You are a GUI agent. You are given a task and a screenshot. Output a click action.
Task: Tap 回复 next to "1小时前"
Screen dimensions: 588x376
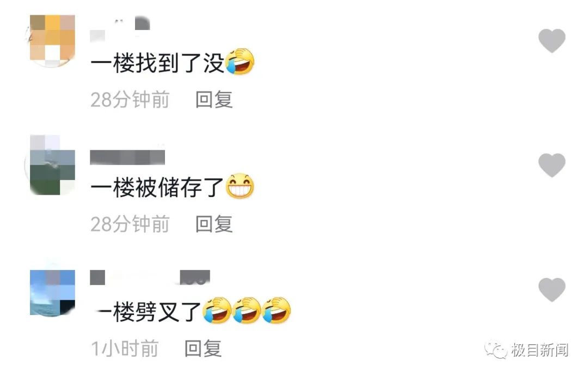203,349
